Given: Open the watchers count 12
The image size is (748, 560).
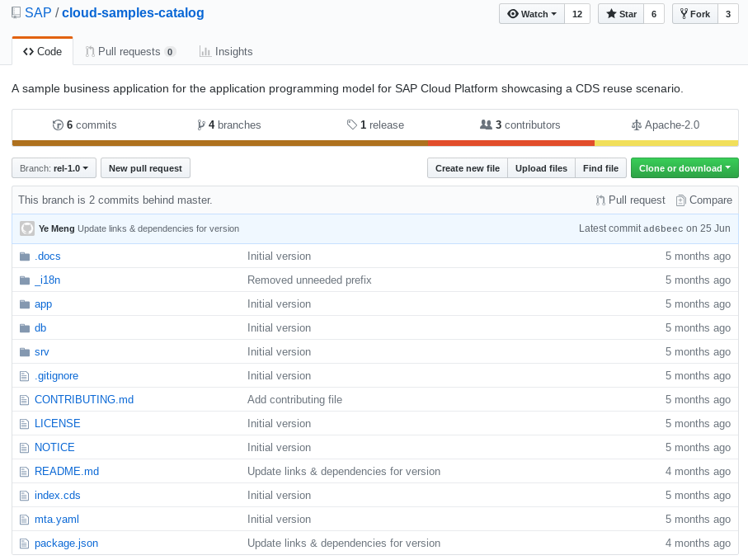Looking at the screenshot, I should (577, 14).
